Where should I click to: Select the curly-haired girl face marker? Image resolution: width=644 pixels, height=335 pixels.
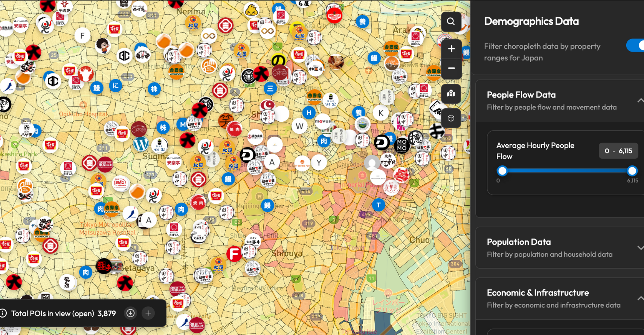[102, 46]
